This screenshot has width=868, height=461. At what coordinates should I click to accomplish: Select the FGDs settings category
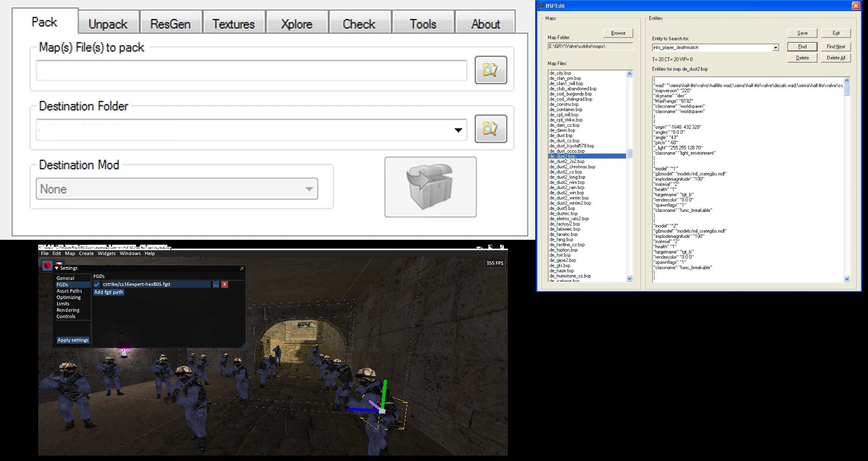(64, 284)
